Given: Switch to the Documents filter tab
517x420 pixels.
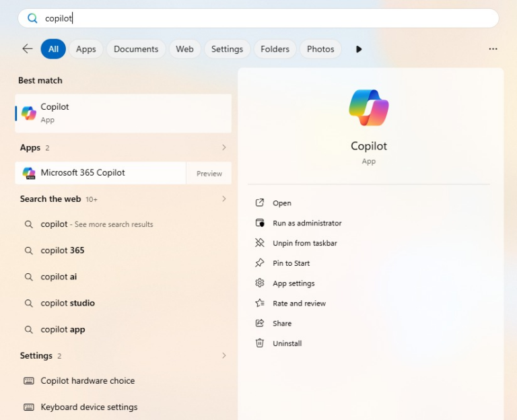Looking at the screenshot, I should point(136,49).
